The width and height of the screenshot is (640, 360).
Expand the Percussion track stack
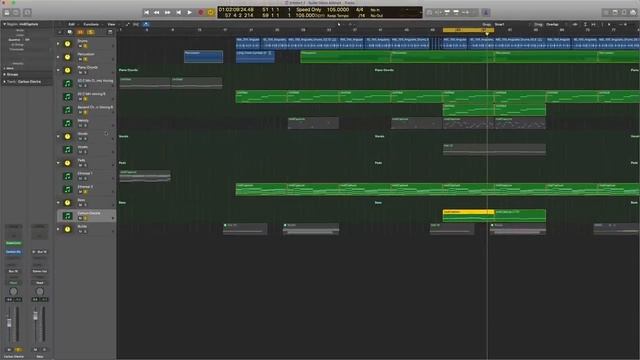[58, 57]
